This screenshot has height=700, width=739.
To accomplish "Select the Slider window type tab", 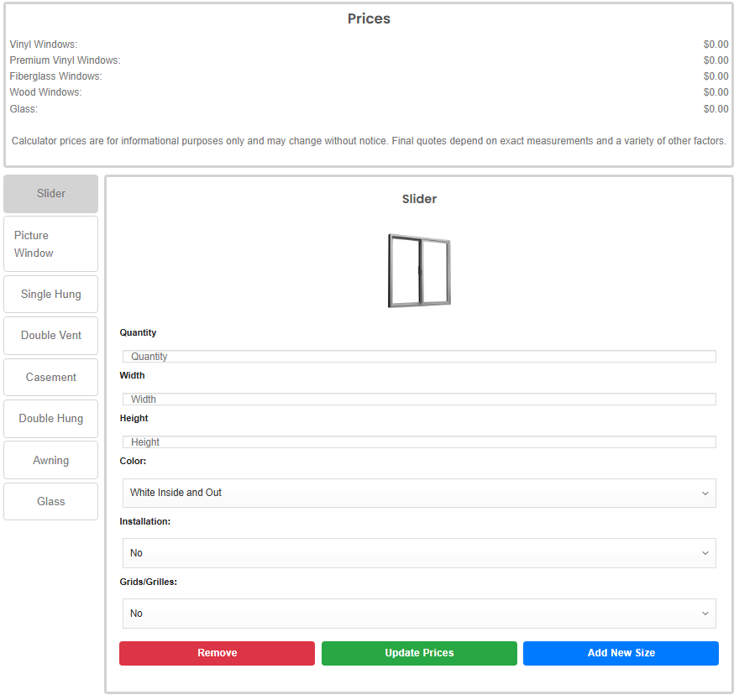I will click(51, 194).
